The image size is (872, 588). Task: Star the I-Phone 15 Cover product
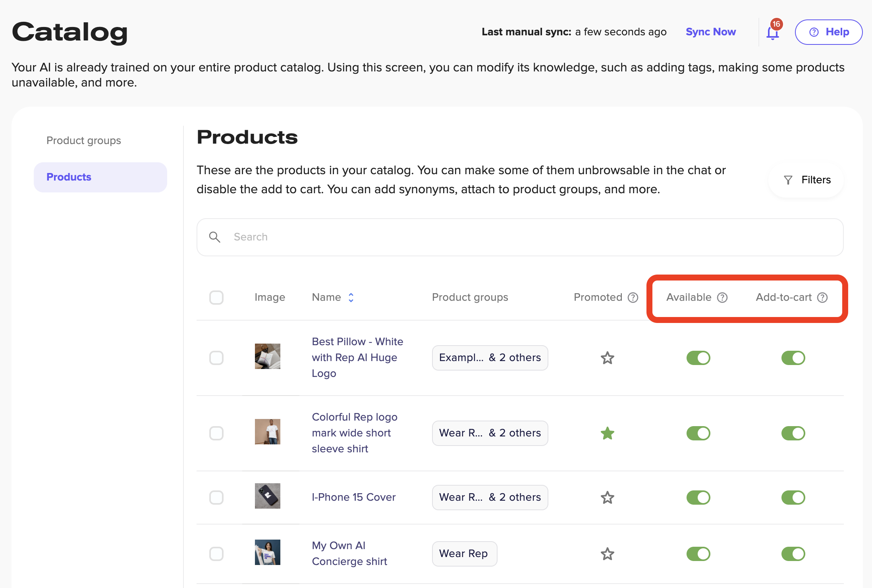(607, 498)
